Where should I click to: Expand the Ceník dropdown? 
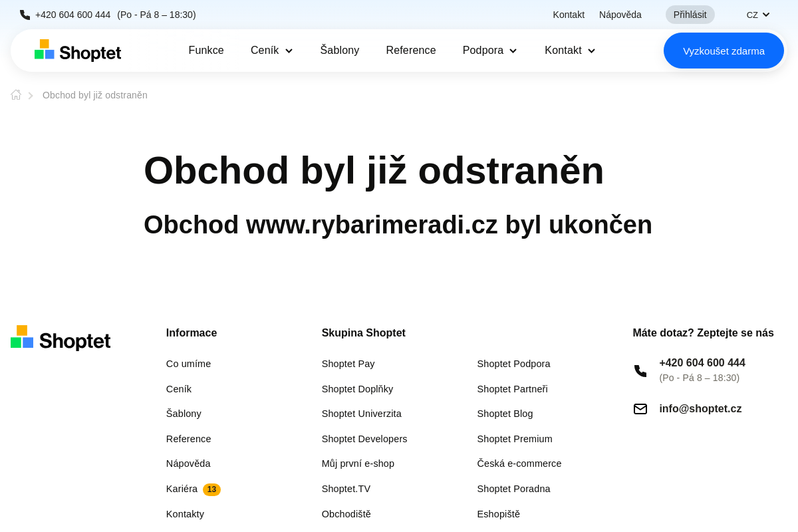pyautogui.click(x=271, y=50)
